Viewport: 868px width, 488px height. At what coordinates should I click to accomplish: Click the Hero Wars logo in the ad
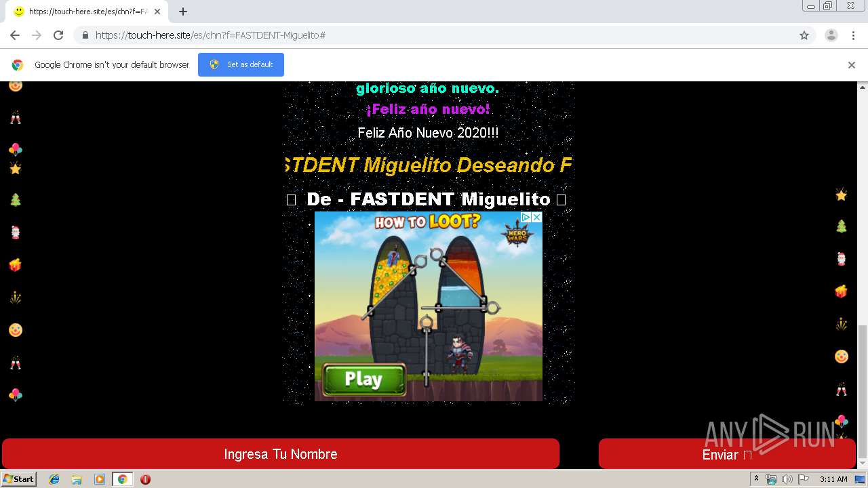point(517,235)
